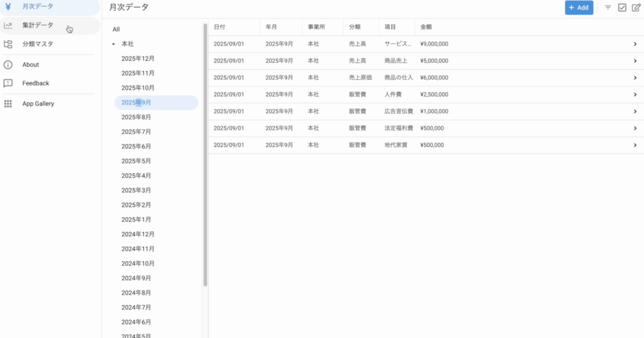Image resolution: width=644 pixels, height=338 pixels.
Task: Open the chevron on the 人件費 row
Action: point(635,95)
